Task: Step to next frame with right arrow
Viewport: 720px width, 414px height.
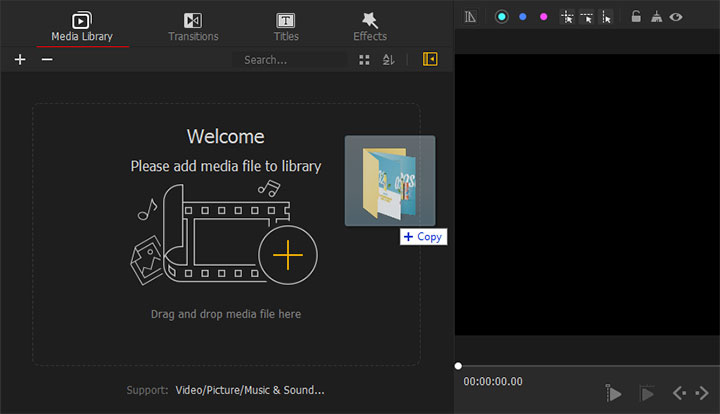Action: [x=702, y=393]
